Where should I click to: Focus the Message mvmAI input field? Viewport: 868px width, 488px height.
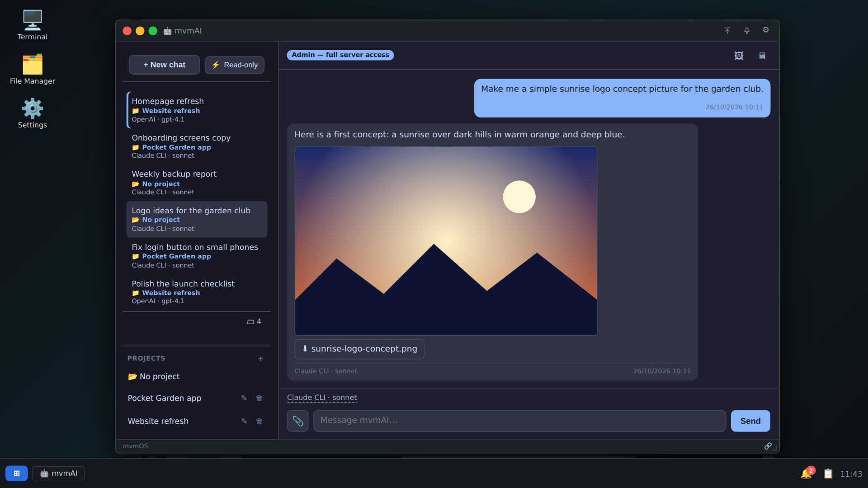click(x=519, y=421)
